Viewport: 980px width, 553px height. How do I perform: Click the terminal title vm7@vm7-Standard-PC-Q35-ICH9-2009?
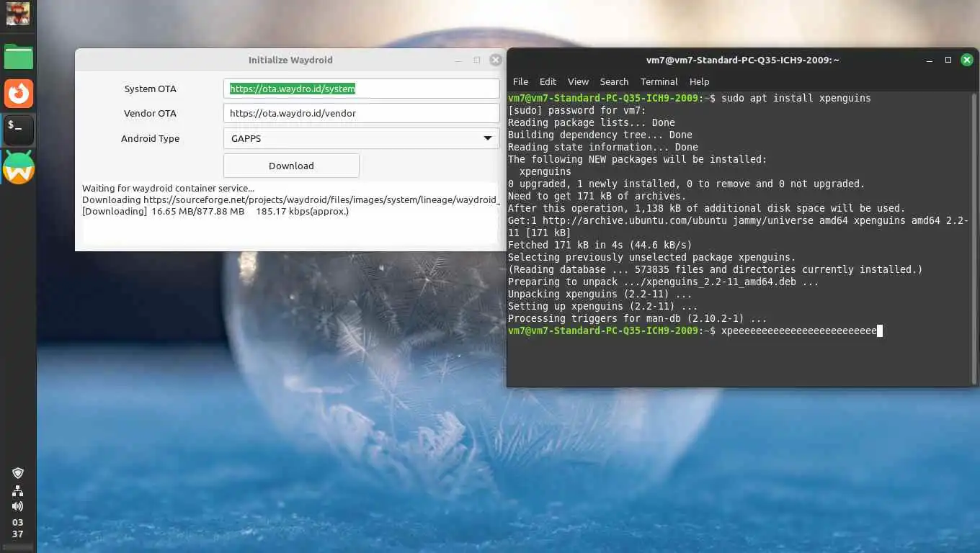742,60
